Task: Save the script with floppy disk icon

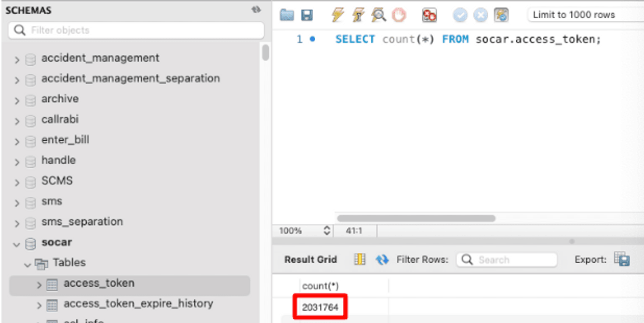Action: [x=307, y=15]
